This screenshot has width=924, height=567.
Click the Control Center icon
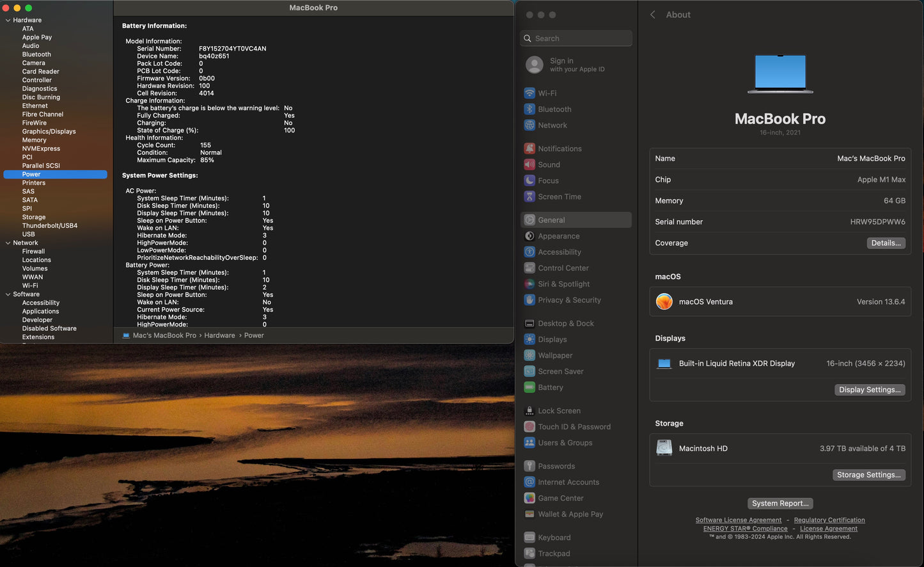529,268
